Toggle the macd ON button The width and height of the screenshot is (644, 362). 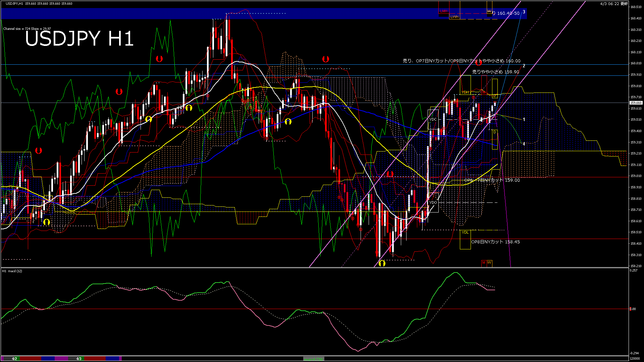[314, 359]
